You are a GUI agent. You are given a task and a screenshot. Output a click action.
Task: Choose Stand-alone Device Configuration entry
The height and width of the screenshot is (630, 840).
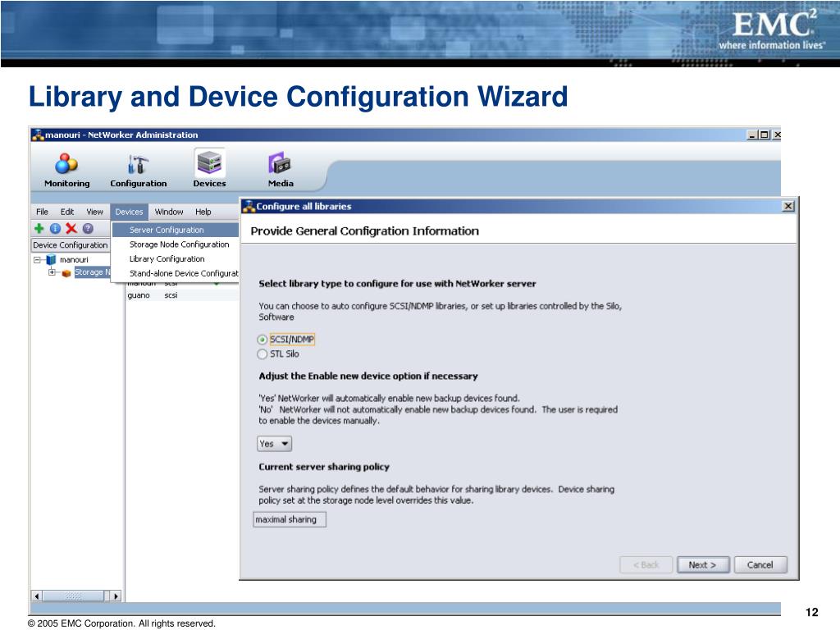(176, 273)
